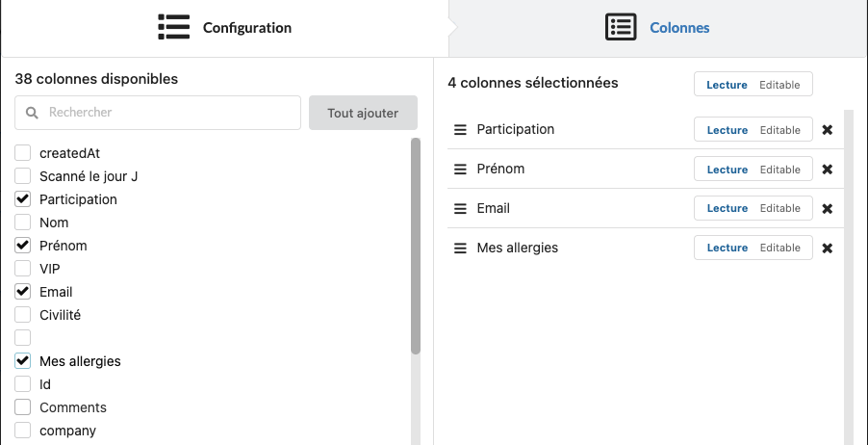Click drag handle for Mes allergies row
Image resolution: width=868 pixels, height=445 pixels.
pyautogui.click(x=460, y=249)
